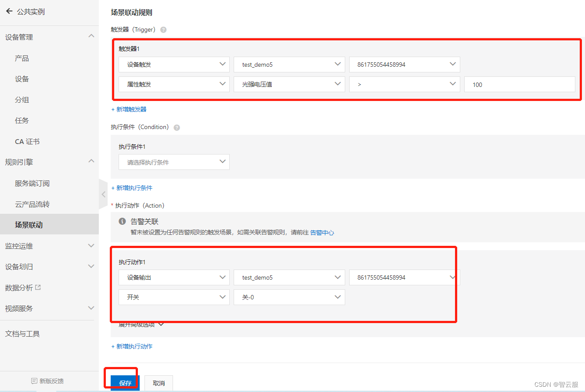Image resolution: width=585 pixels, height=392 pixels.
Task: Click + 新增执行动作 link
Action: click(132, 346)
